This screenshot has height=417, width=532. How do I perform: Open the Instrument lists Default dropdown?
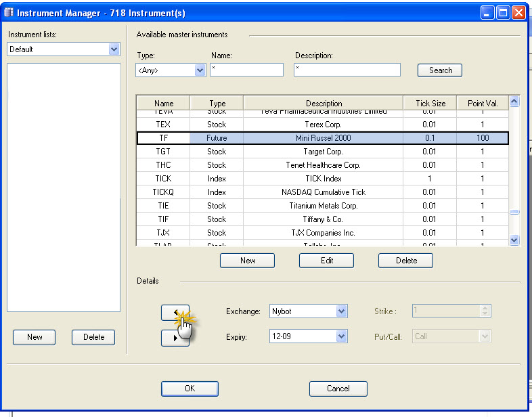click(114, 49)
